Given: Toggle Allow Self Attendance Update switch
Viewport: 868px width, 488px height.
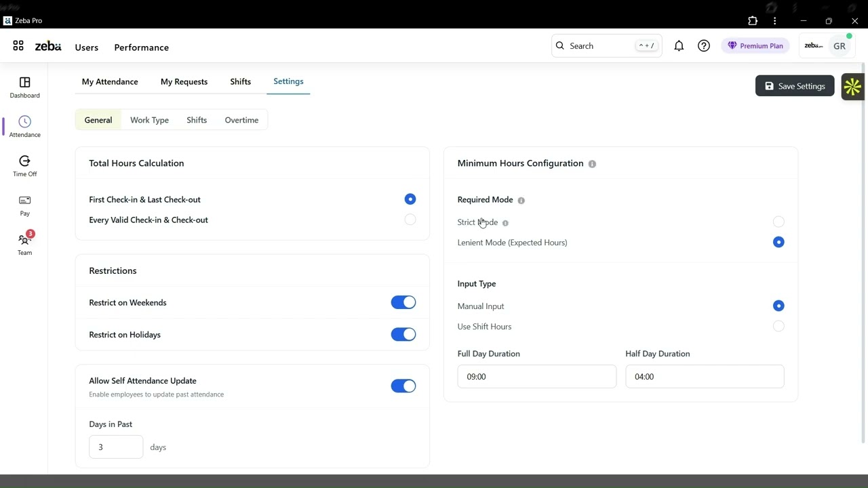Looking at the screenshot, I should [x=403, y=386].
